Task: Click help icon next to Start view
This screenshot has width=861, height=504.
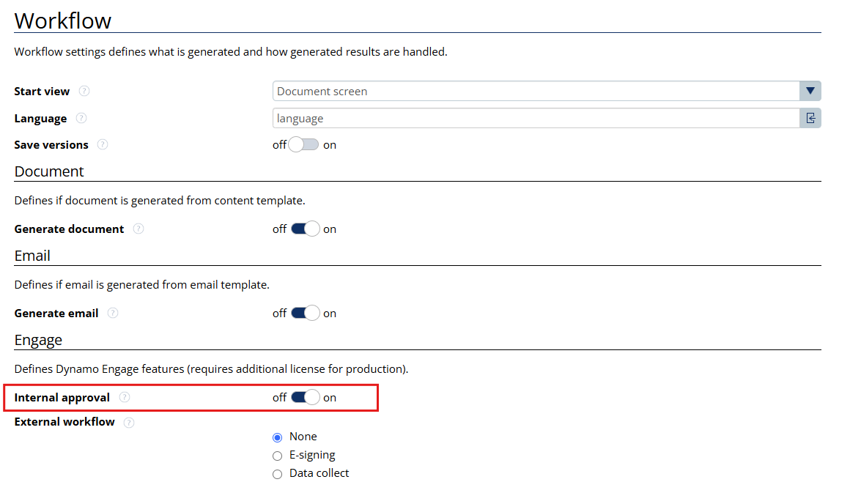Action: pyautogui.click(x=84, y=92)
